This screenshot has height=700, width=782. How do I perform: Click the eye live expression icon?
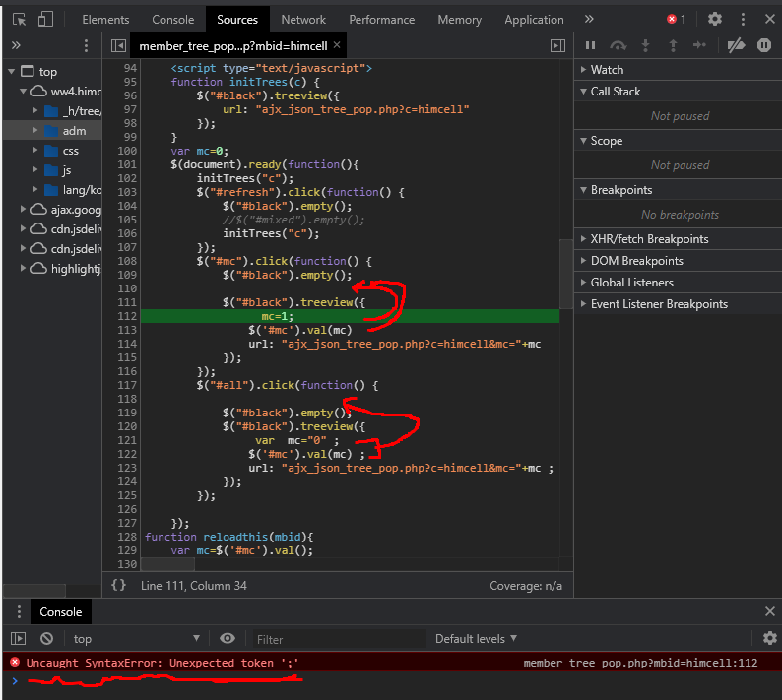click(x=228, y=638)
